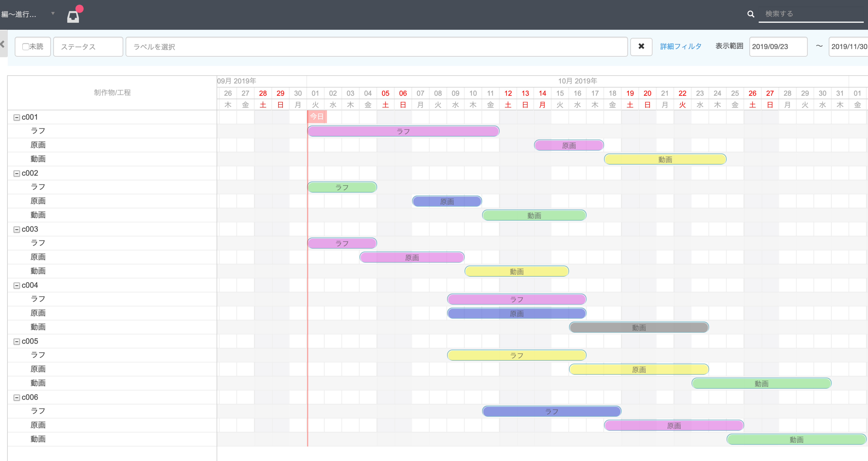Click the search magnifier icon
This screenshot has height=461, width=868.
(751, 14)
